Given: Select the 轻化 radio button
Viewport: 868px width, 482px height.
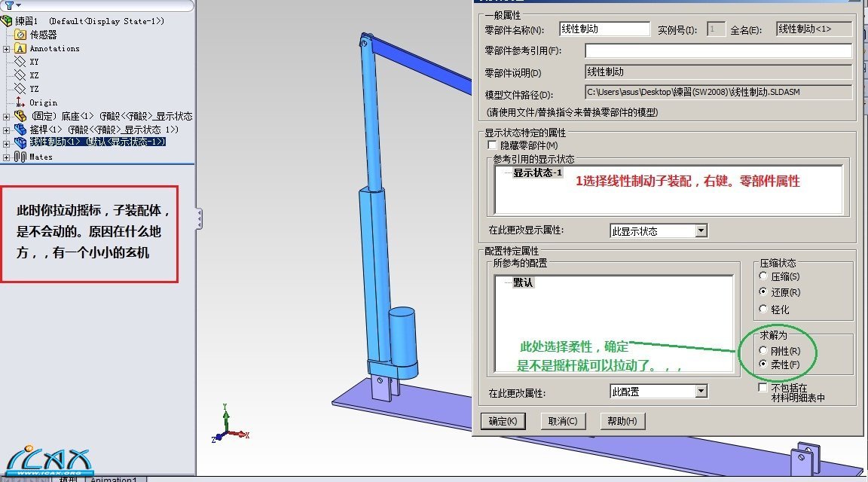Looking at the screenshot, I should click(x=763, y=309).
